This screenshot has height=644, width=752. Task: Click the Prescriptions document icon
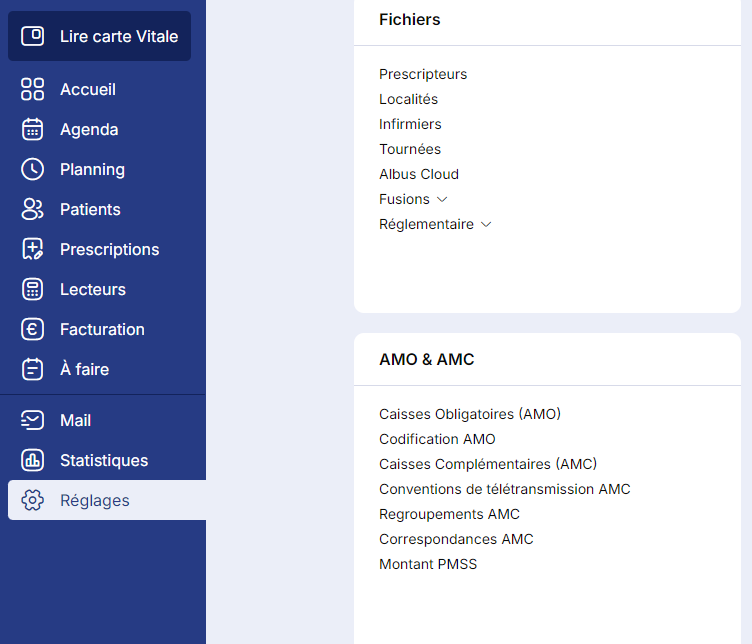point(33,249)
